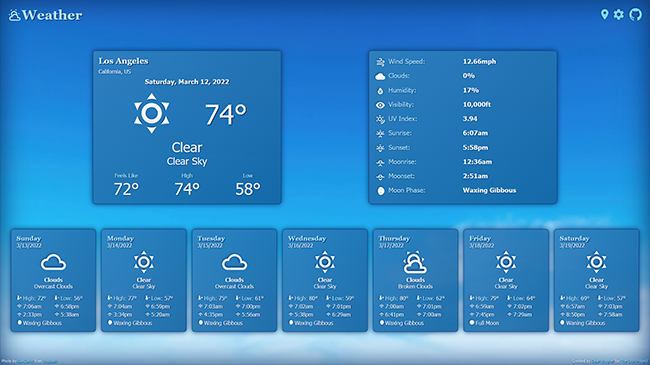Viewport: 650px width, 365px height.
Task: Click the Monday forecast card heading
Action: click(120, 238)
